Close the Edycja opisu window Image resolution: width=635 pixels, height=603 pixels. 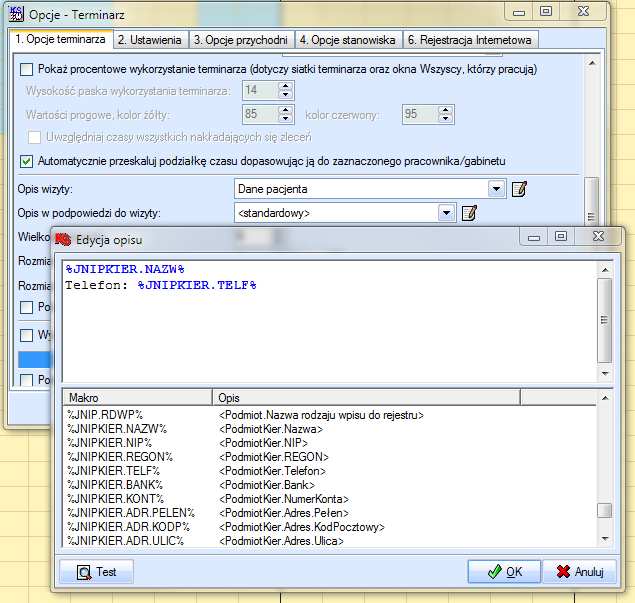598,236
